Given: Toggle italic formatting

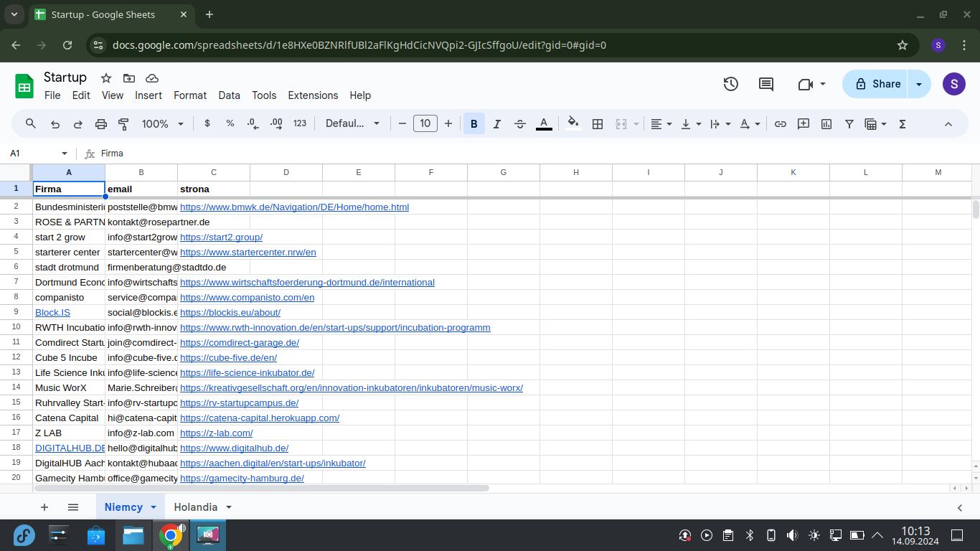Looking at the screenshot, I should coord(497,123).
